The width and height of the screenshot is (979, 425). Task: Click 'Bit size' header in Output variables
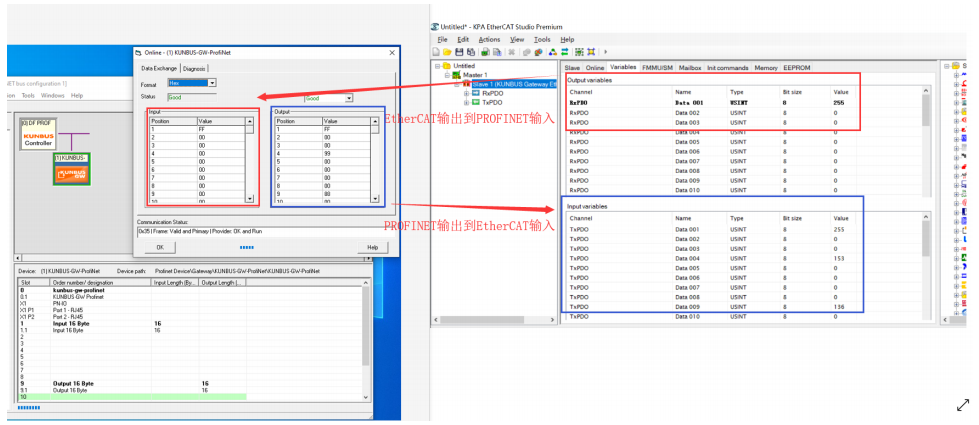[x=791, y=92]
